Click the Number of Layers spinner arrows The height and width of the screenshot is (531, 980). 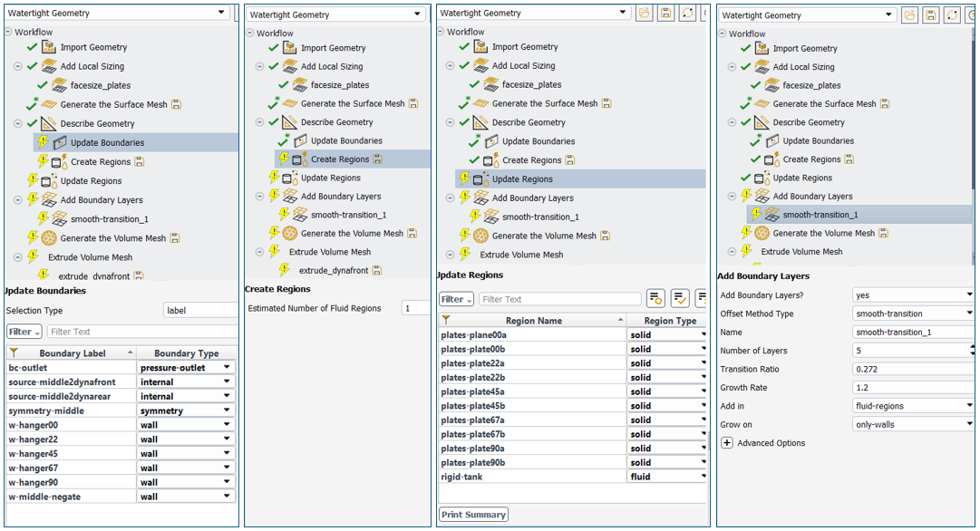coord(971,351)
